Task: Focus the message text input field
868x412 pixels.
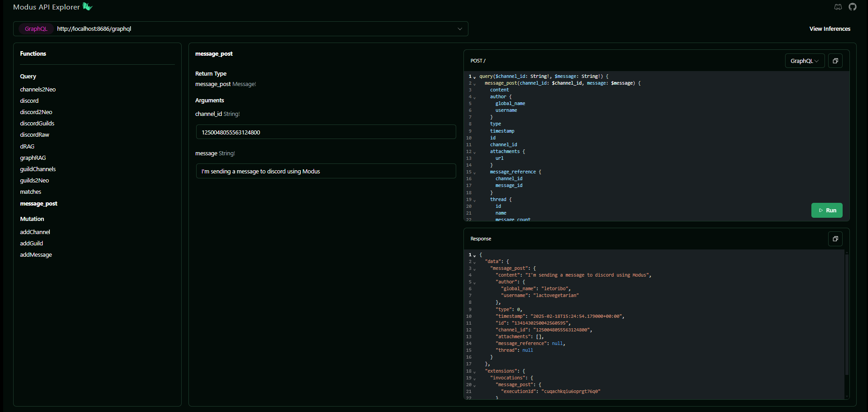Action: click(x=326, y=171)
